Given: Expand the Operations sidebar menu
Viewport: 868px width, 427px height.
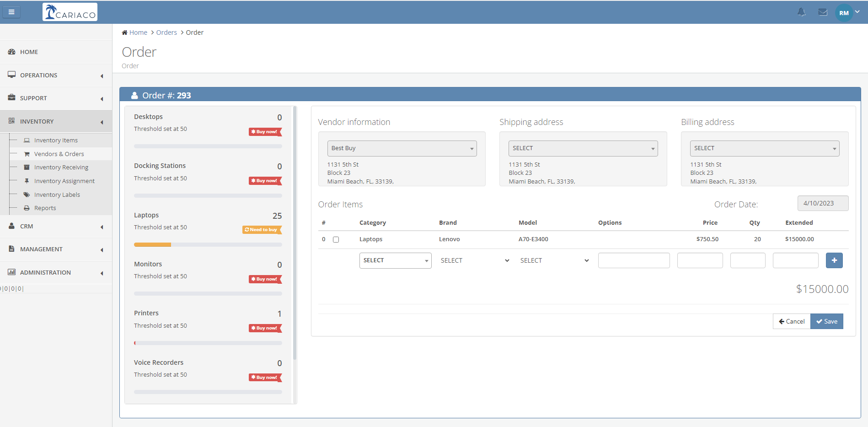Looking at the screenshot, I should click(56, 76).
